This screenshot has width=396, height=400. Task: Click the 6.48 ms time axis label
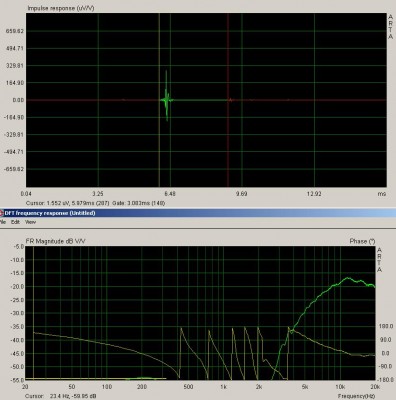coord(170,194)
